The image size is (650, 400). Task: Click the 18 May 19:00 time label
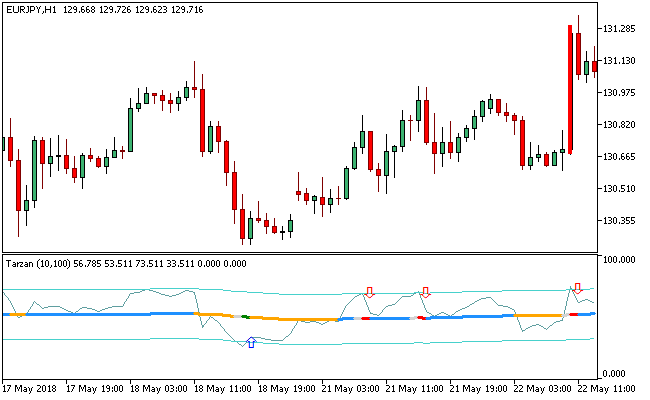pyautogui.click(x=286, y=389)
